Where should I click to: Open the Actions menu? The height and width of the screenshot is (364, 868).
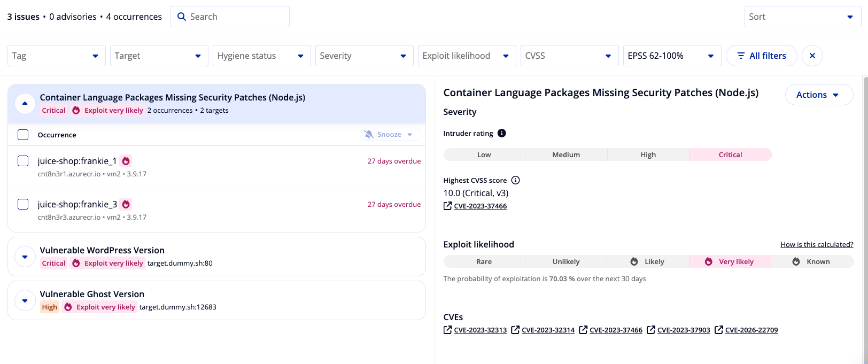[819, 95]
